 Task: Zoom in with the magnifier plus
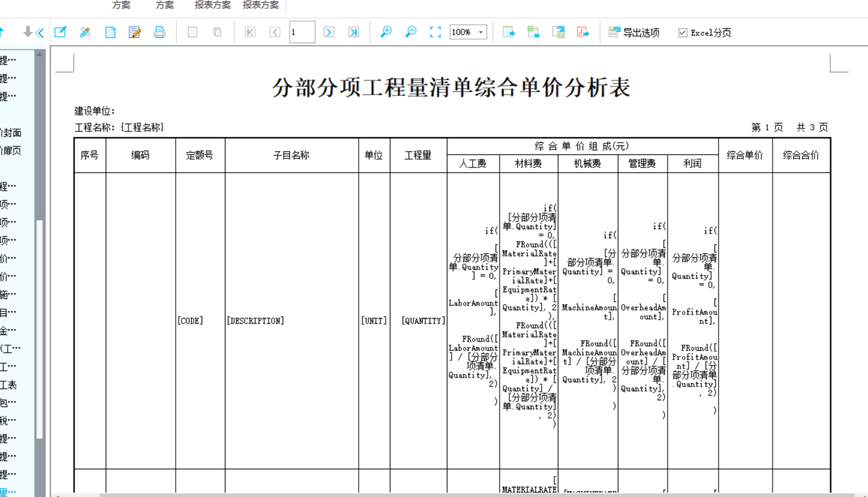[386, 32]
